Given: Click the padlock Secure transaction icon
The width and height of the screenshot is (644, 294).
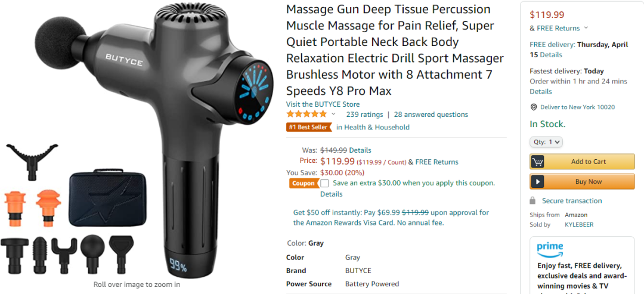Looking at the screenshot, I should [x=532, y=201].
